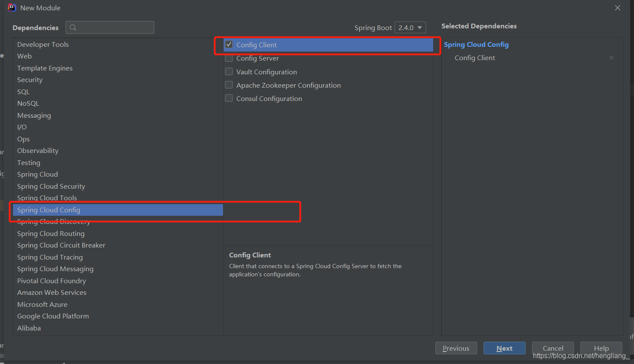Close the New Module dialog
This screenshot has width=634, height=364.
tap(618, 8)
